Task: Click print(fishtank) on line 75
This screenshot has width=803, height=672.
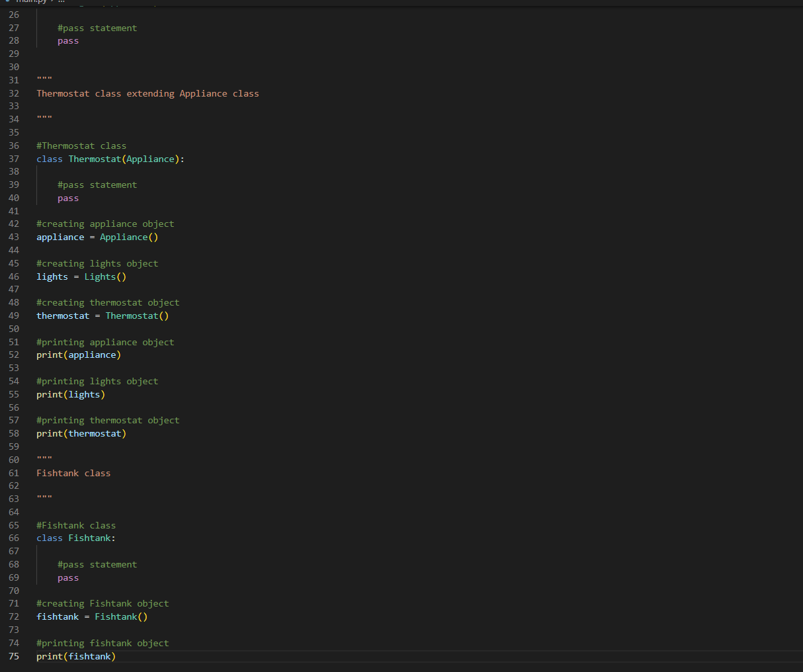Action: coord(75,656)
